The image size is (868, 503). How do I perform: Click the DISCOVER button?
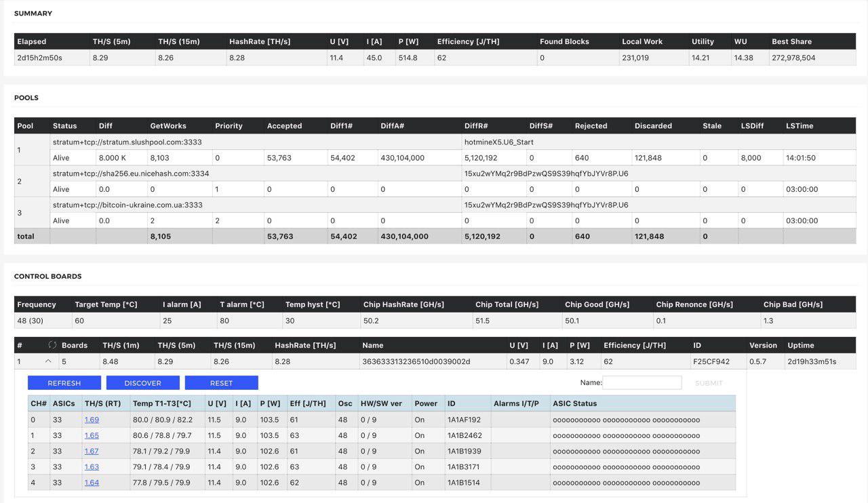(x=143, y=383)
